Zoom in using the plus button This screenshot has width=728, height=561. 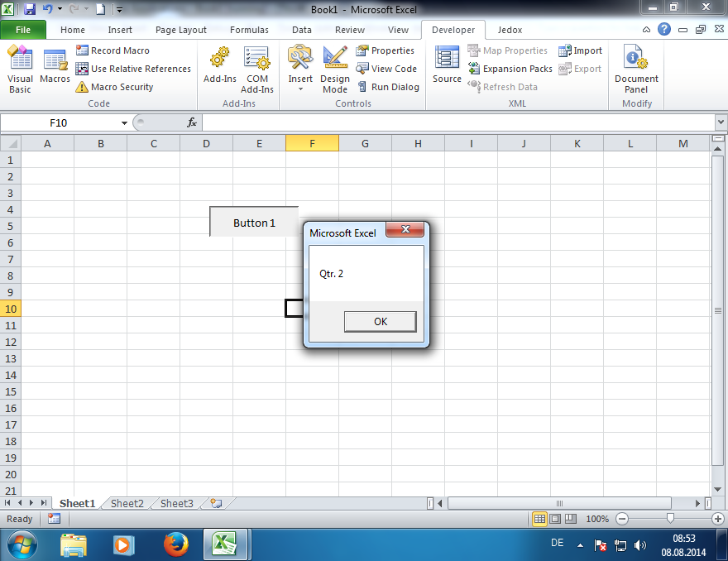[718, 519]
